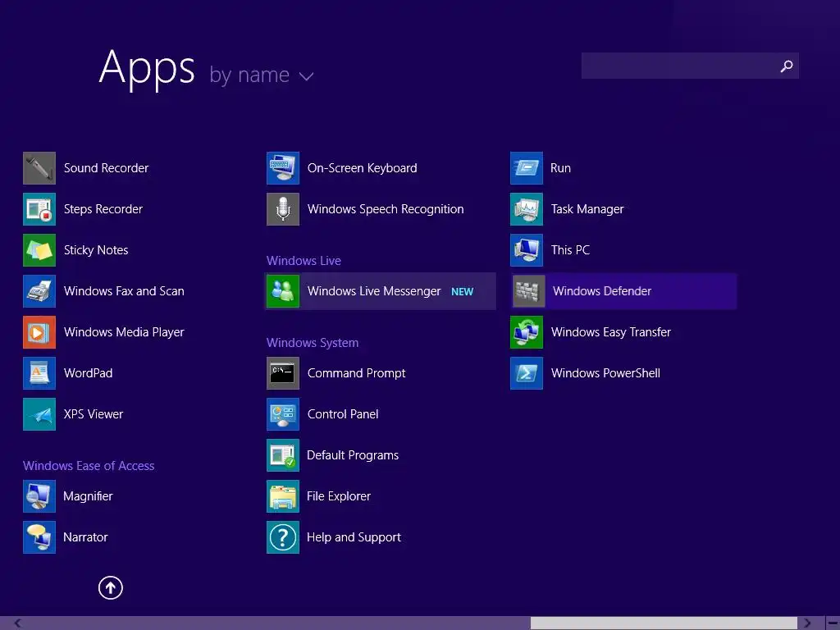Launch WordPad icon

[39, 373]
